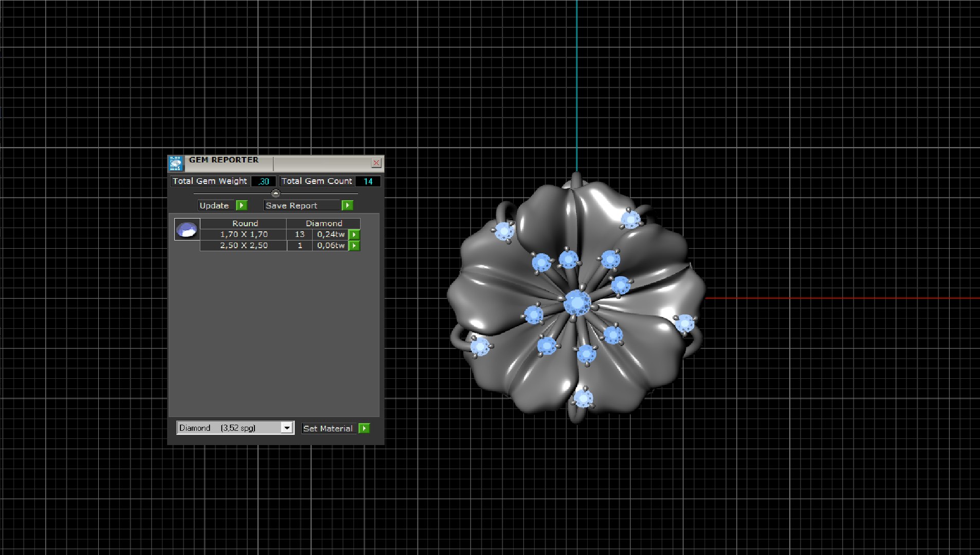Image resolution: width=980 pixels, height=555 pixels.
Task: Click the Total Gem Count value field
Action: 368,181
